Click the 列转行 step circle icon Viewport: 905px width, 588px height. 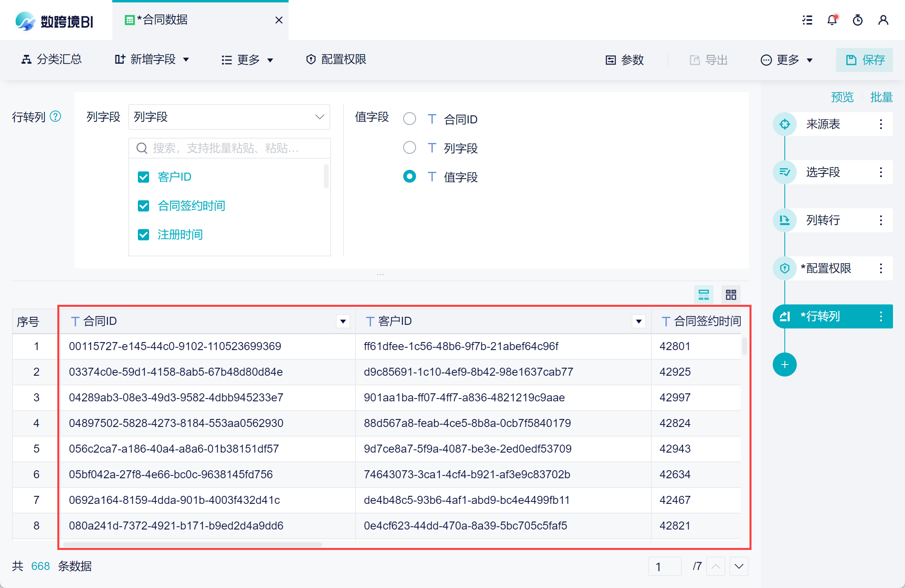coord(785,220)
